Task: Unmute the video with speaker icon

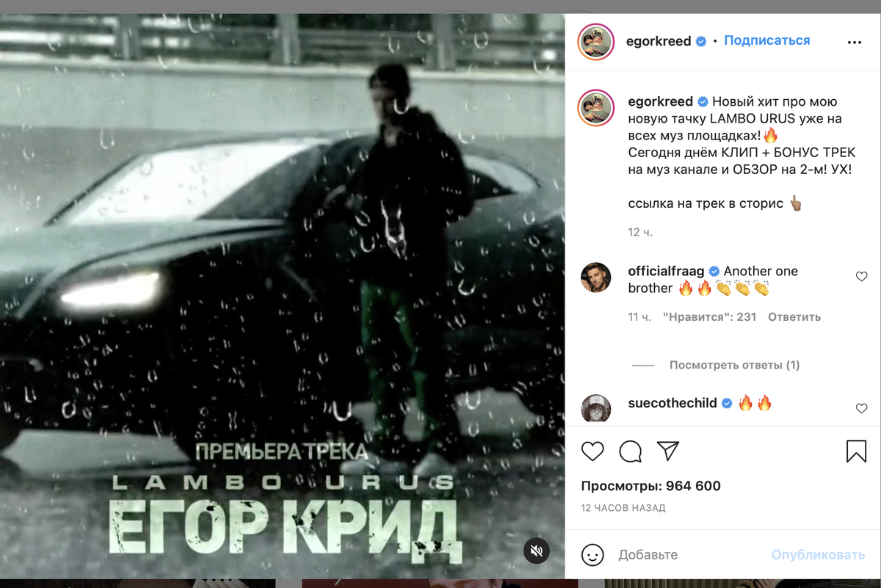Action: click(x=537, y=551)
